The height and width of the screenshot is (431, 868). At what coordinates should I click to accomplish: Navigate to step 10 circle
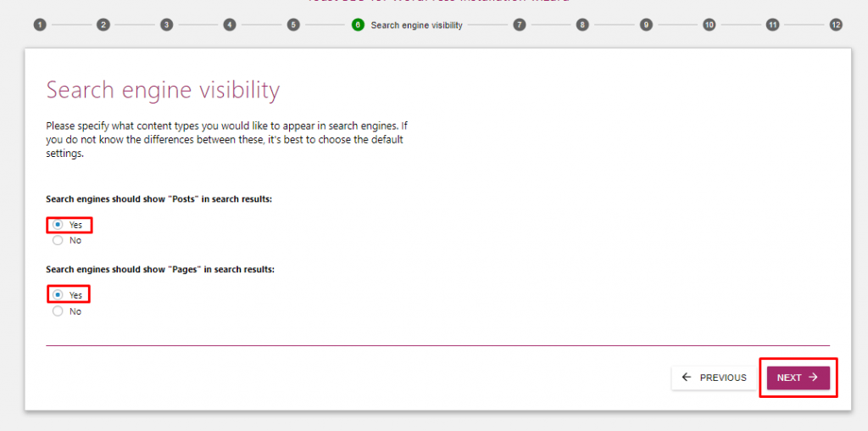click(x=709, y=25)
